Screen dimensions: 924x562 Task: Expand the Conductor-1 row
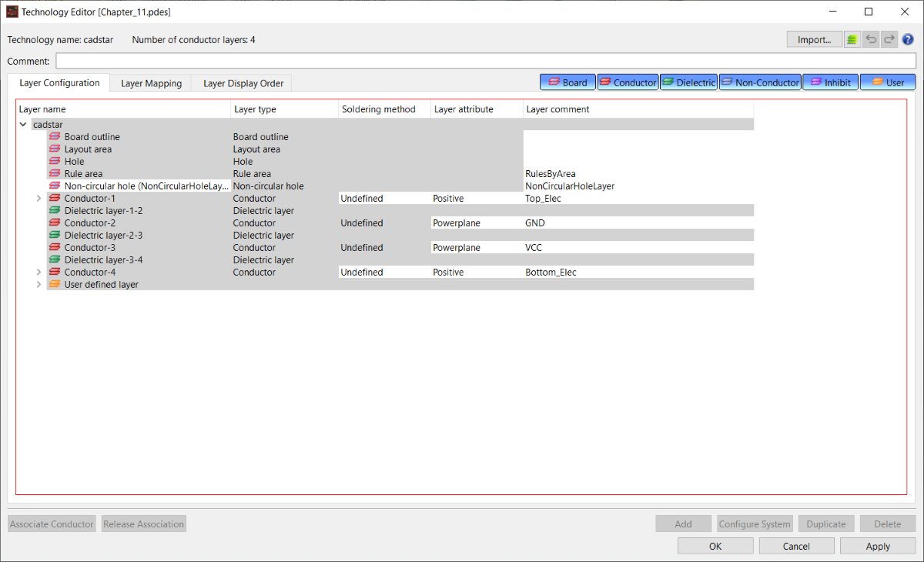tap(38, 199)
